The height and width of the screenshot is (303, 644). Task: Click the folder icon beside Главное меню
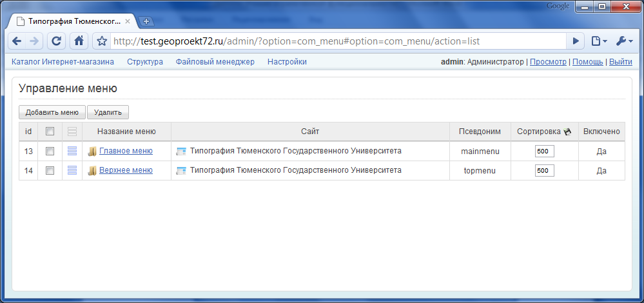[x=92, y=151]
